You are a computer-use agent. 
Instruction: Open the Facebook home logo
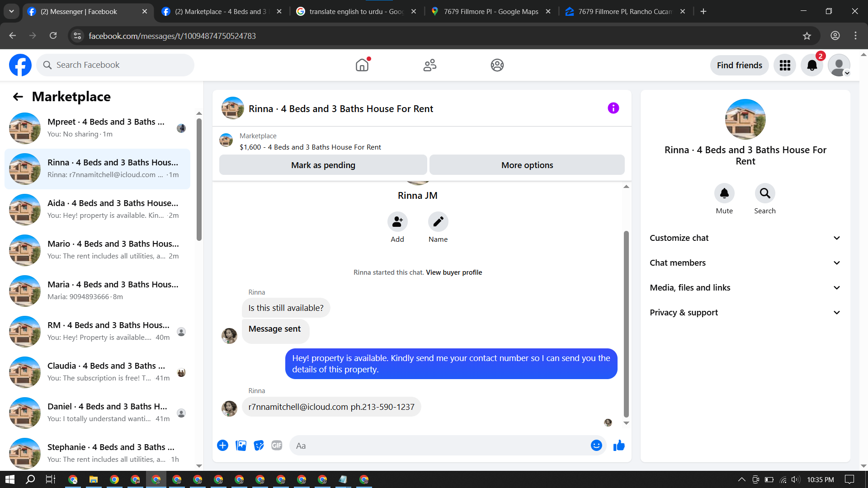pos(20,65)
